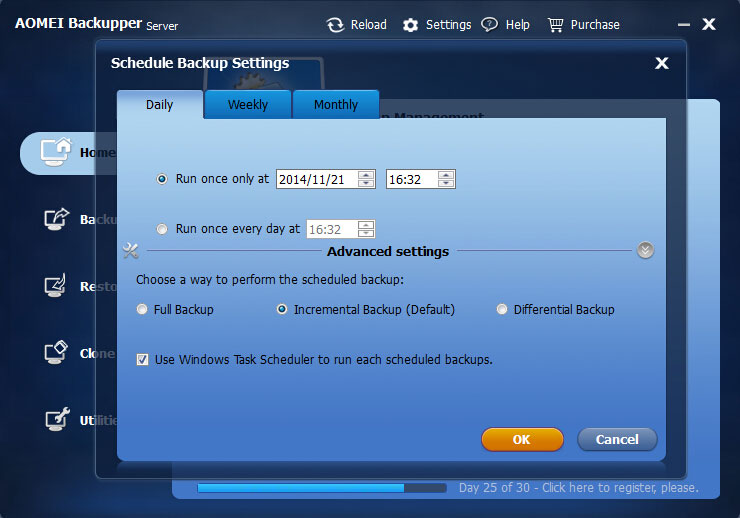Screen dimensions: 740x518
Task: Click the run-once time 16:32 spinner
Action: pyautogui.click(x=446, y=179)
